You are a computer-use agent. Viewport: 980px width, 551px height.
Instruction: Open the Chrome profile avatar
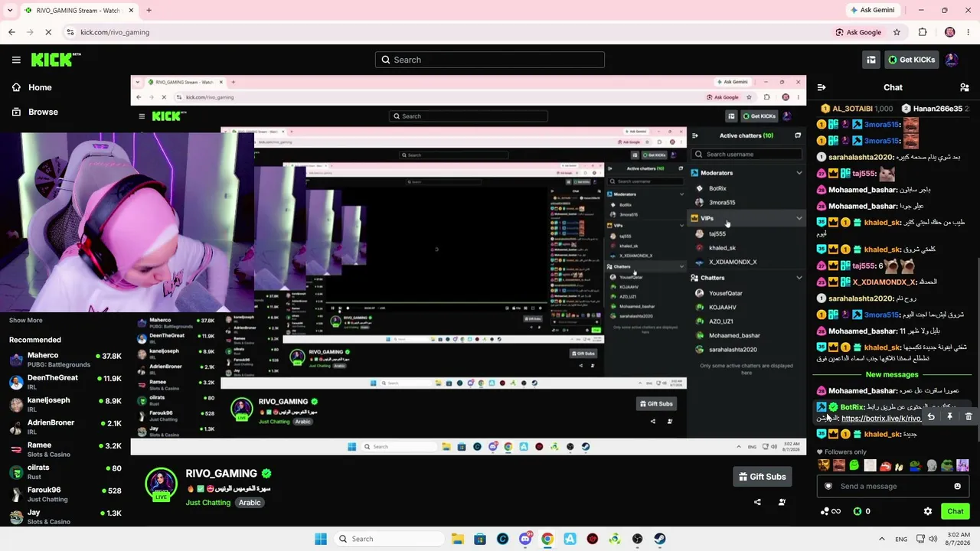950,32
